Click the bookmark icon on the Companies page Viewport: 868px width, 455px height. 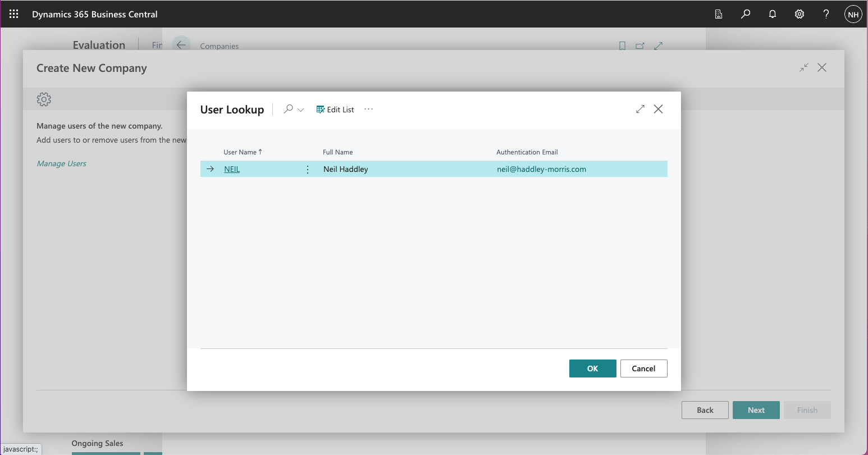pyautogui.click(x=622, y=46)
